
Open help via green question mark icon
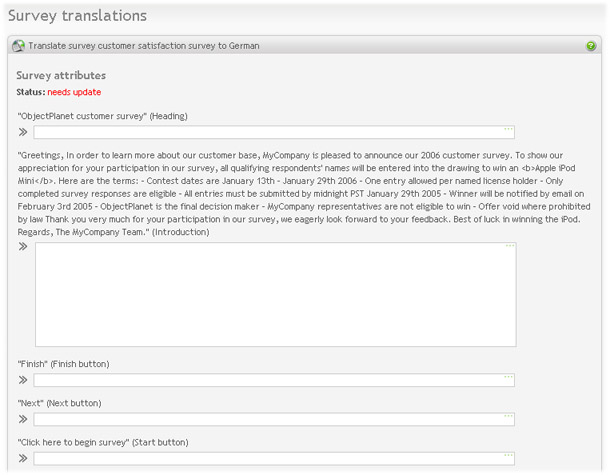click(x=591, y=46)
